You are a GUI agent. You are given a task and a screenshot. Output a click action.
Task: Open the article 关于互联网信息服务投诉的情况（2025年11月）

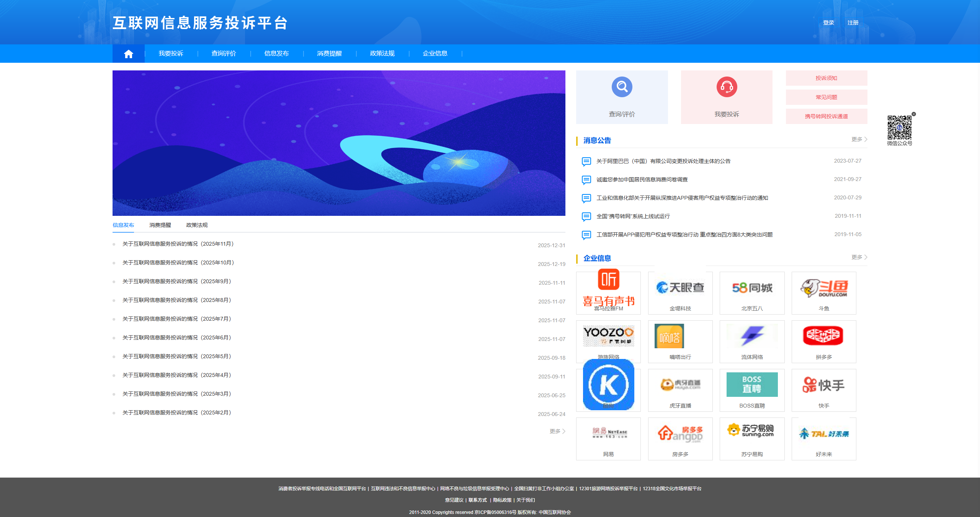(177, 244)
